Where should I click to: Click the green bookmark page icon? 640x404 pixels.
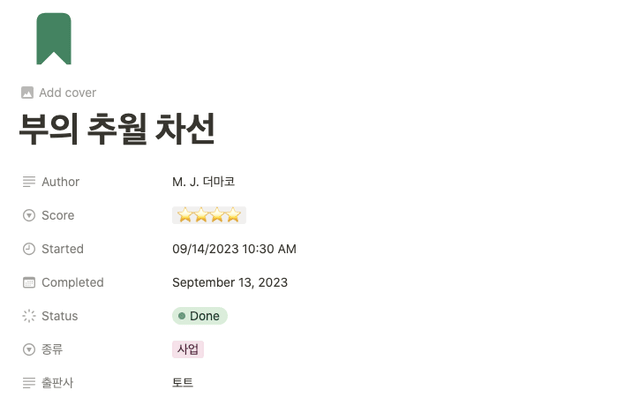[54, 39]
